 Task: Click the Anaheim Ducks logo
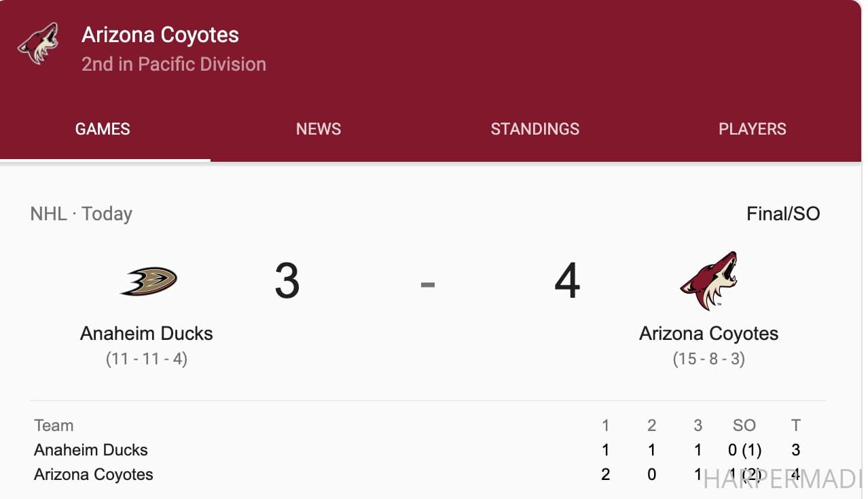[149, 281]
